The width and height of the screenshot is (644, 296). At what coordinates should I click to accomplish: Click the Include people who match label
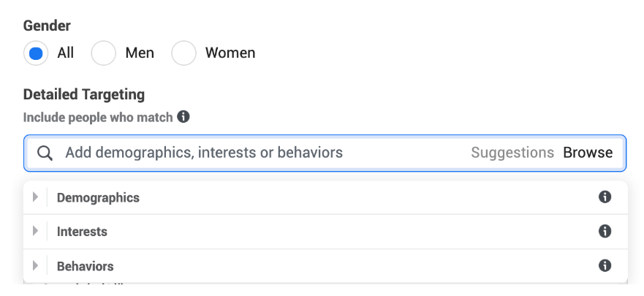pos(98,117)
